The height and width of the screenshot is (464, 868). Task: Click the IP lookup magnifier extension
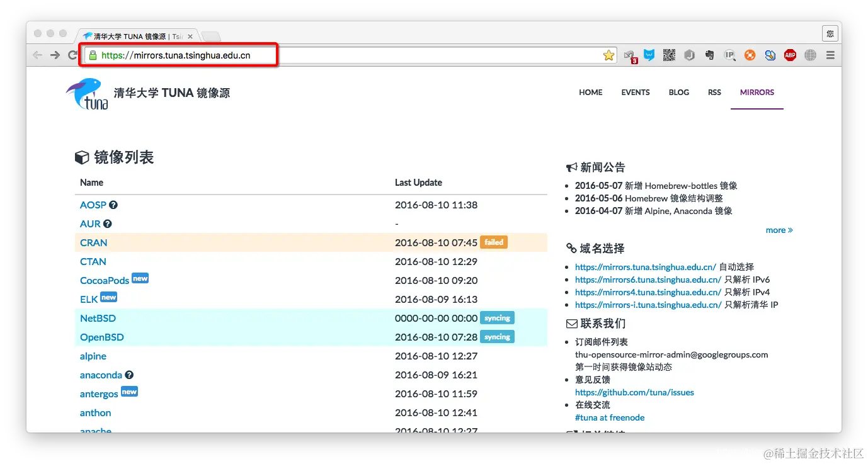click(729, 55)
